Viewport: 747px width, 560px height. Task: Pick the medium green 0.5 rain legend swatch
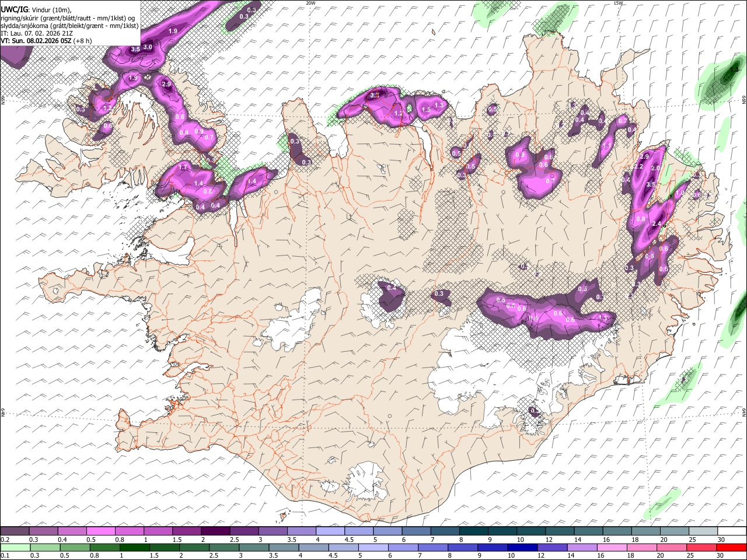coord(75,548)
